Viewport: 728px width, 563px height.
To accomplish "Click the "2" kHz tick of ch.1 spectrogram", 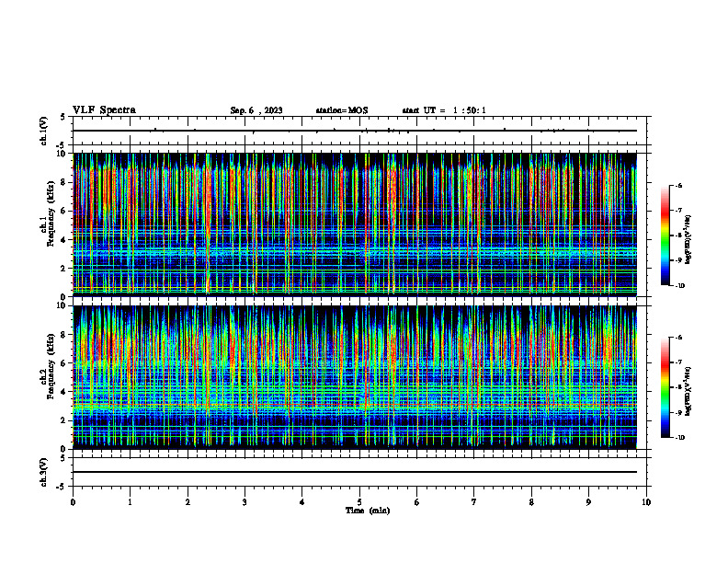I will [x=64, y=268].
